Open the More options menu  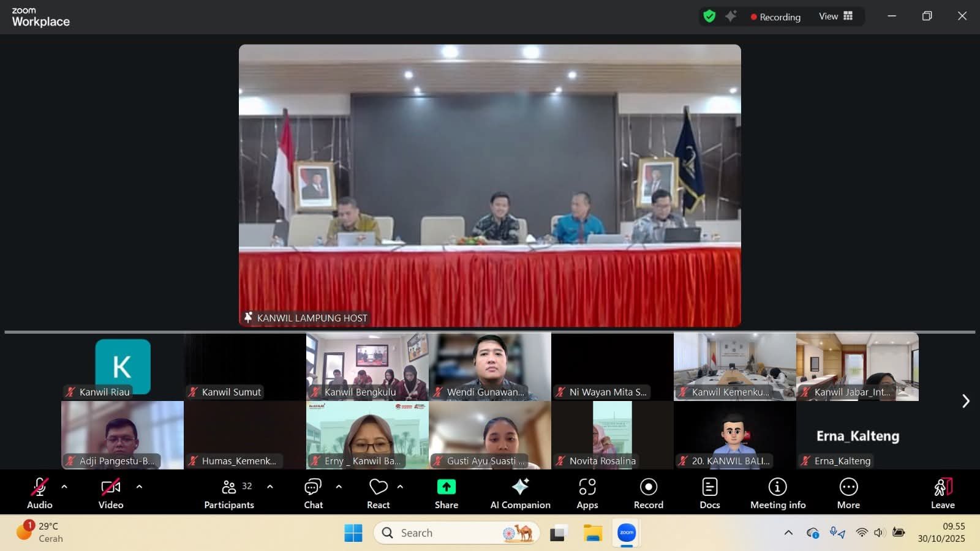848,493
